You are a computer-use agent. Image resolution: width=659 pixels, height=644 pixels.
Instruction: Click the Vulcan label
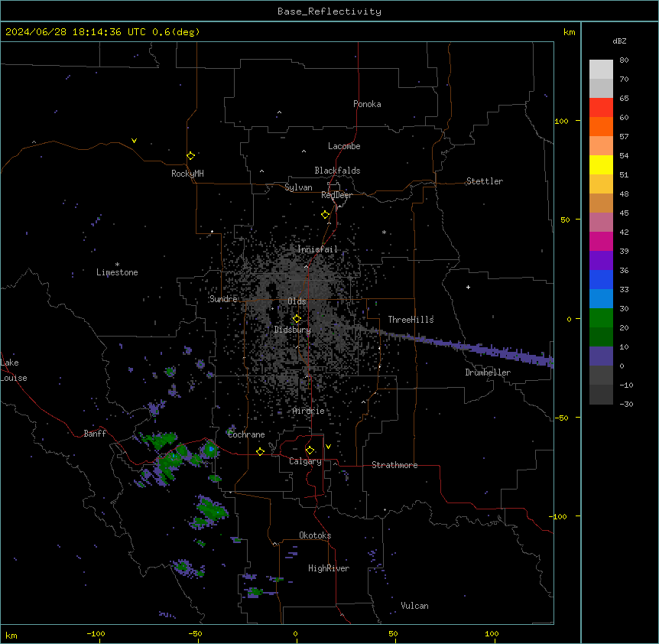pos(415,606)
